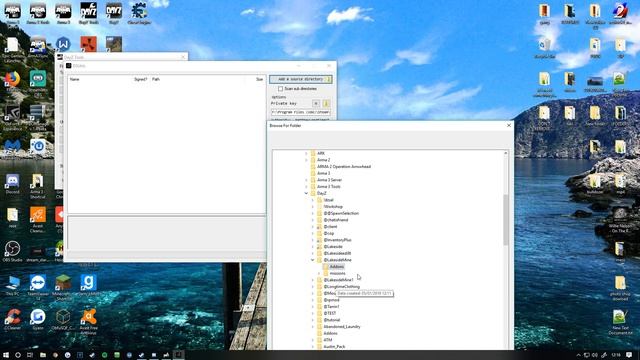Open the DayZ Tools desktop shortcut
This screenshot has width=640, height=360.
[x=89, y=13]
